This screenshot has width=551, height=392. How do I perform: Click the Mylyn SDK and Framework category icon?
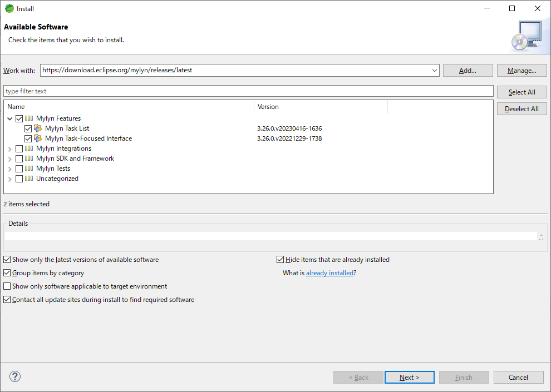(29, 158)
